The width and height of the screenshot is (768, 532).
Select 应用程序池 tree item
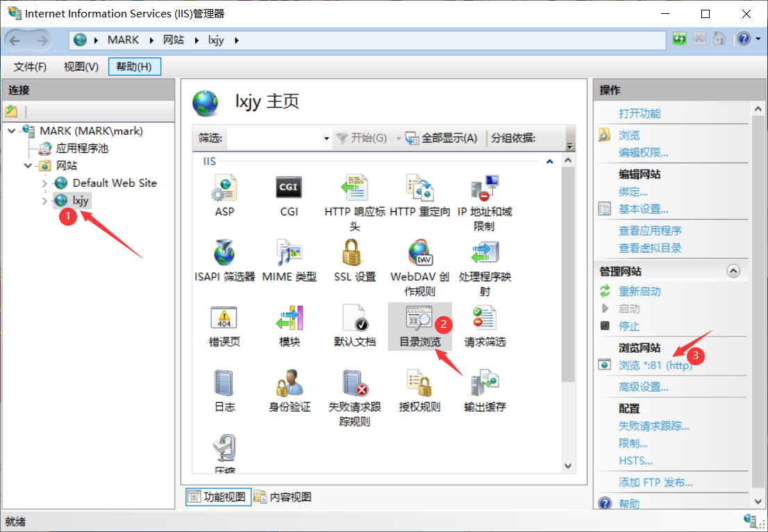click(x=82, y=149)
